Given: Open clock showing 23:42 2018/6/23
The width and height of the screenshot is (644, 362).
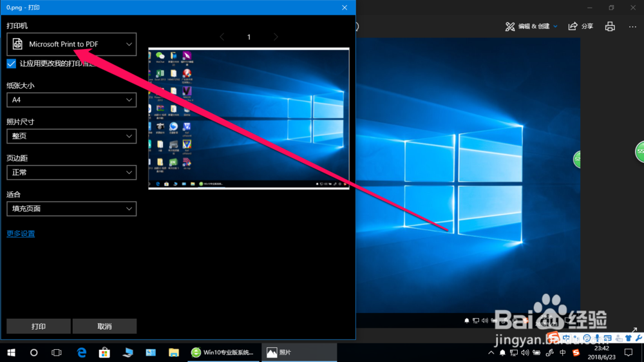Looking at the screenshot, I should pos(601,352).
